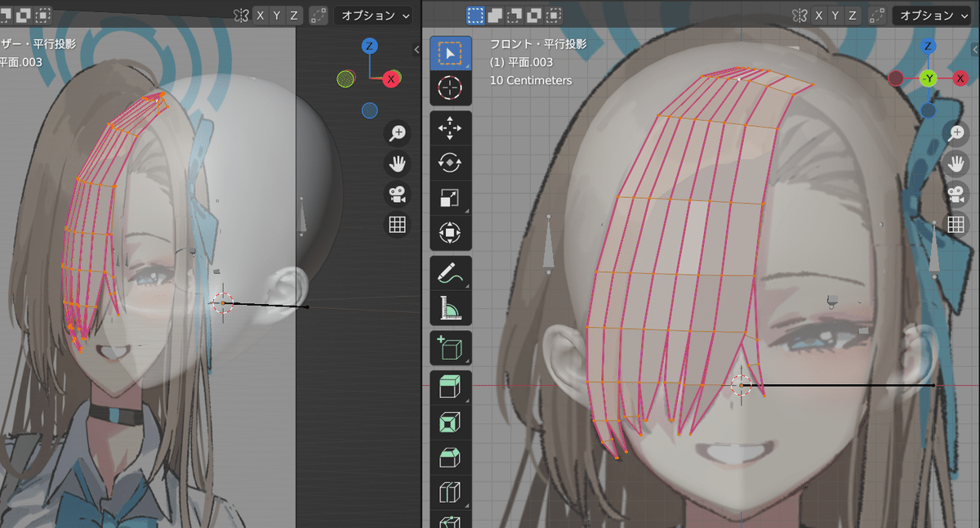Click the フロント・平行投影 view label

(x=538, y=44)
